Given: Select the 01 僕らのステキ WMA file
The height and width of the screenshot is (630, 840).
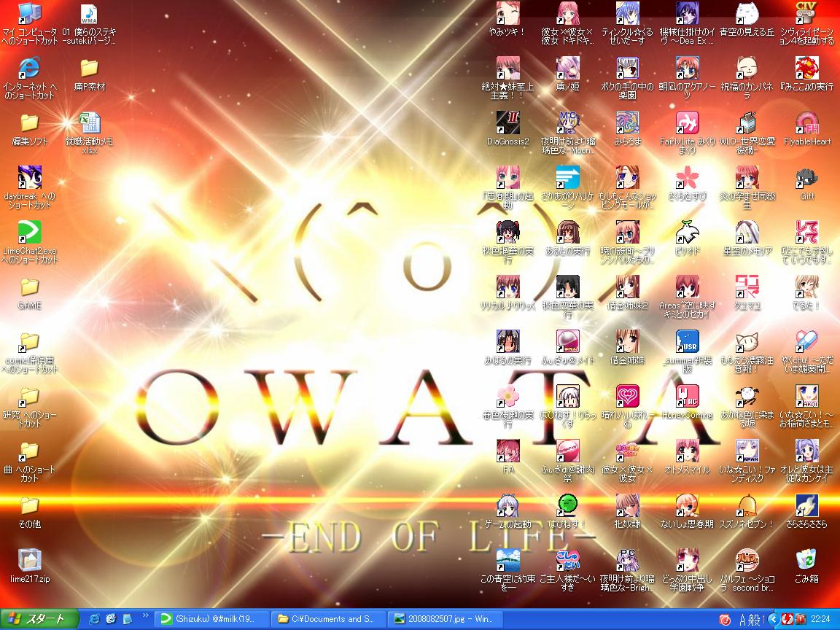Looking at the screenshot, I should tap(90, 14).
